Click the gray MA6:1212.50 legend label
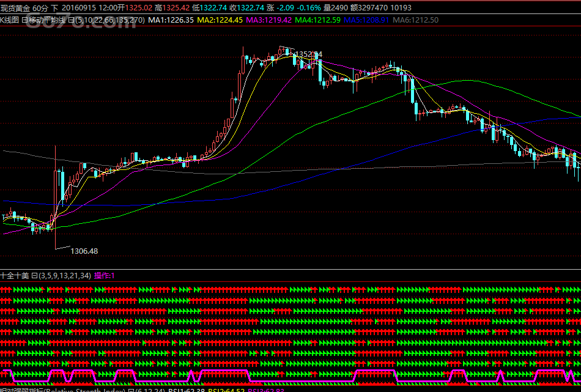Viewport: 581px width, 392px height. (x=415, y=20)
